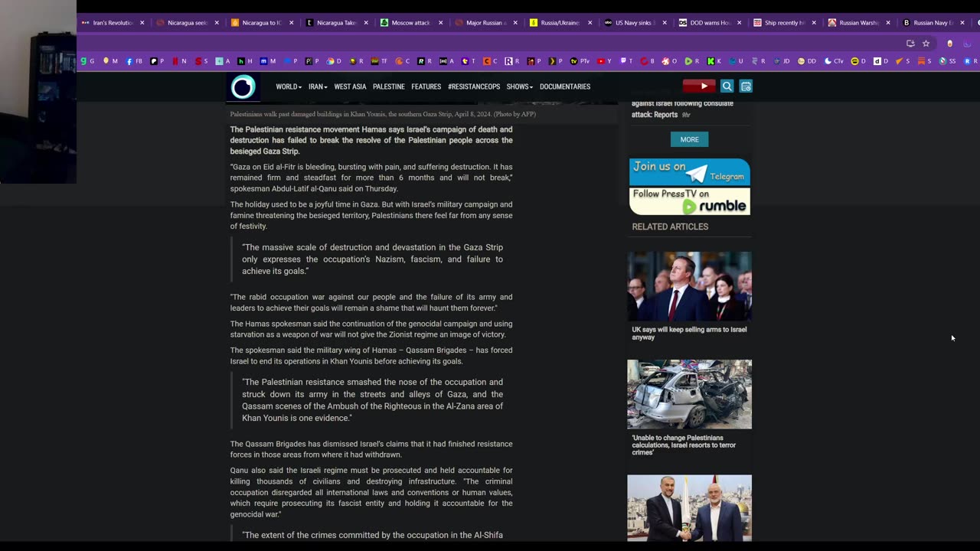The image size is (980, 551).
Task: Click the red live video play button
Action: (x=699, y=86)
